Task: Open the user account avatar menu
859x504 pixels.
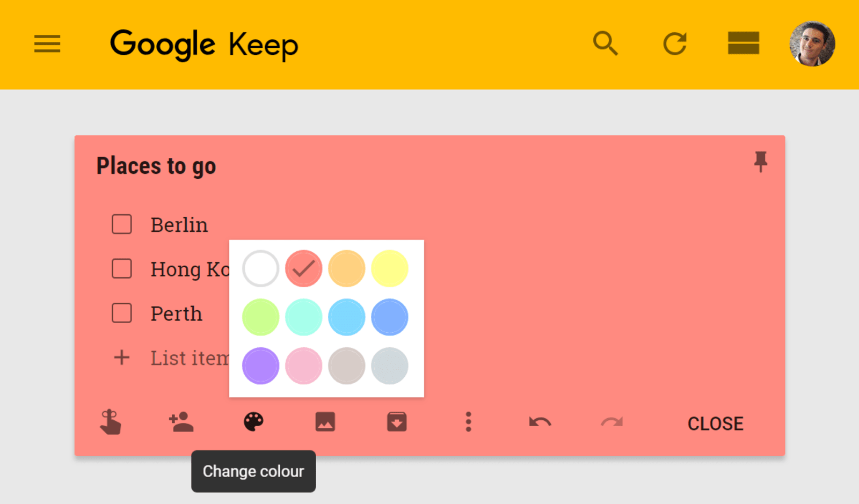Action: point(812,43)
